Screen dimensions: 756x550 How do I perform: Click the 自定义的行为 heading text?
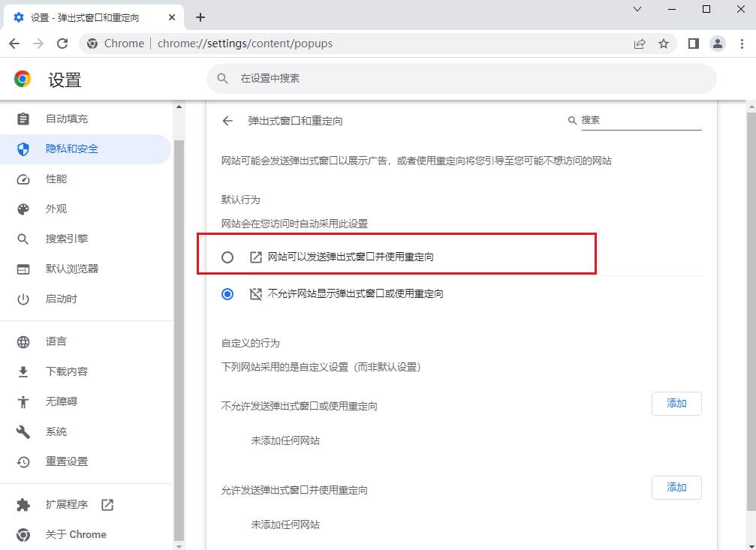(250, 343)
